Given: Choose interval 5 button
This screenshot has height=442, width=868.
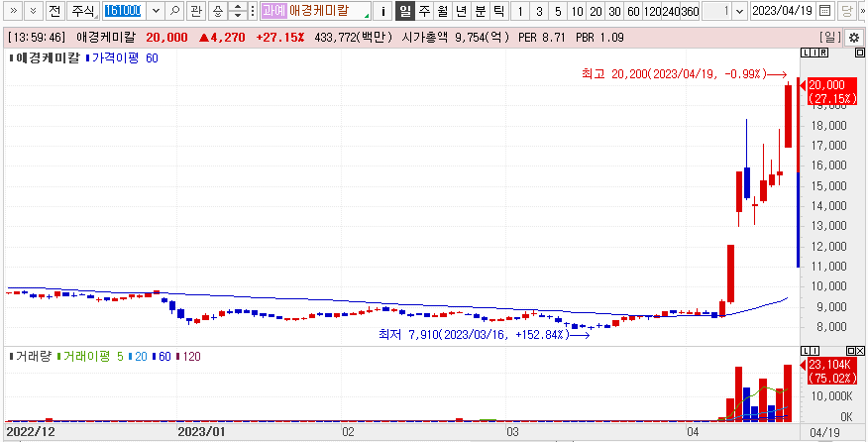Looking at the screenshot, I should point(558,11).
